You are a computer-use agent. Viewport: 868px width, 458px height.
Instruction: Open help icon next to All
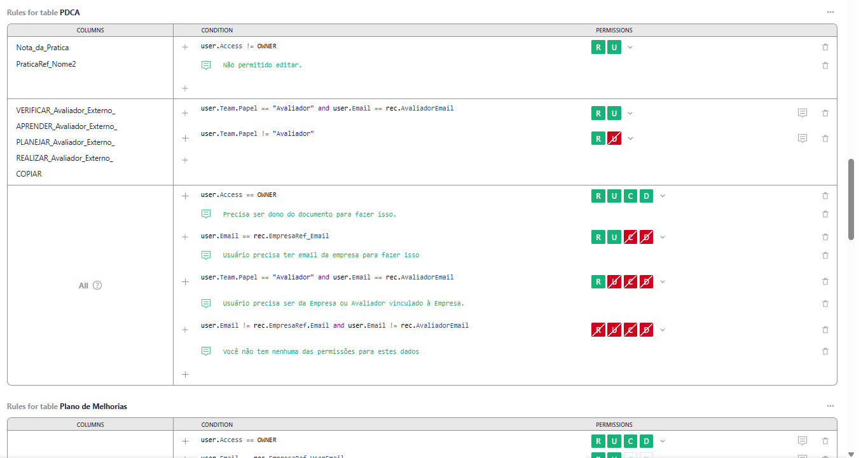97,285
